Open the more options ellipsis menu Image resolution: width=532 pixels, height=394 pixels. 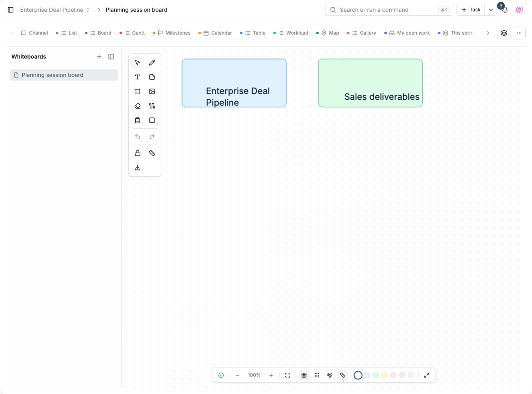(x=519, y=33)
